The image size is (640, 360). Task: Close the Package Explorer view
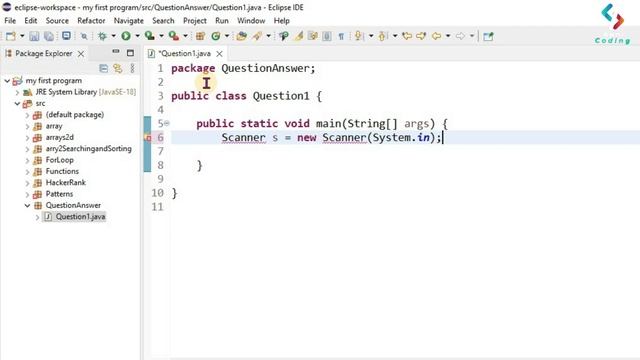point(81,53)
